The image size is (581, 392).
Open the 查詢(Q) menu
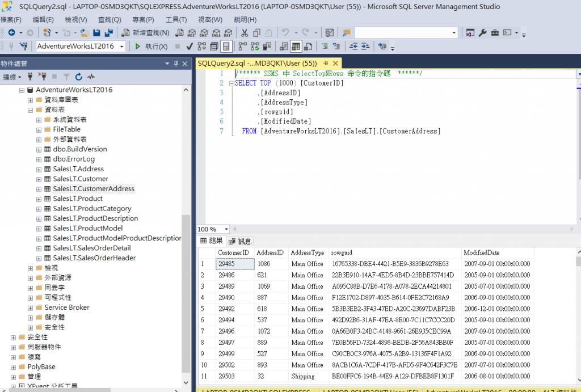tap(110, 20)
